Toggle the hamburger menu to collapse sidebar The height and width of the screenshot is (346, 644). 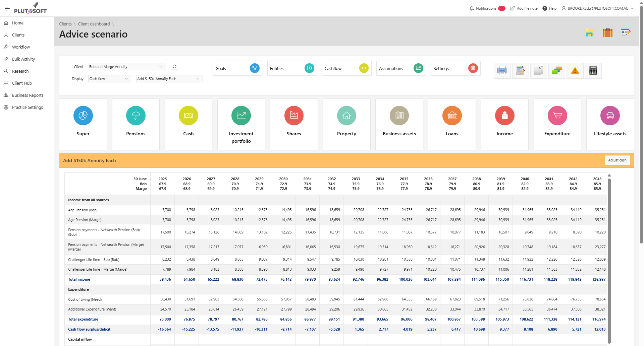pos(7,8)
